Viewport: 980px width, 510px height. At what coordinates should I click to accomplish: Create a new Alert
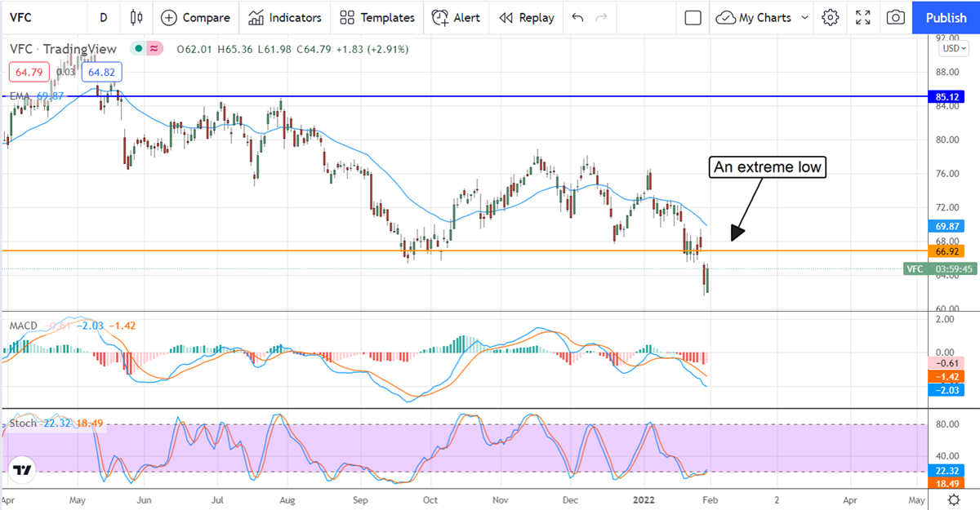click(x=456, y=17)
